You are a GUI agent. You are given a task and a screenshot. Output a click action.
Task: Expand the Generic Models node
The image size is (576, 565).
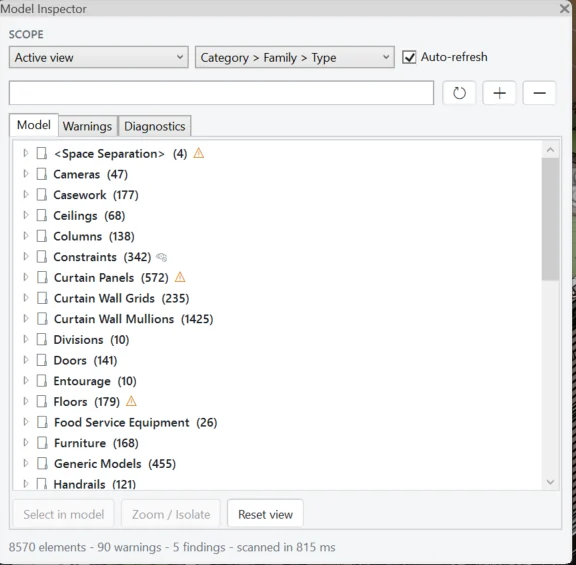pyautogui.click(x=25, y=463)
